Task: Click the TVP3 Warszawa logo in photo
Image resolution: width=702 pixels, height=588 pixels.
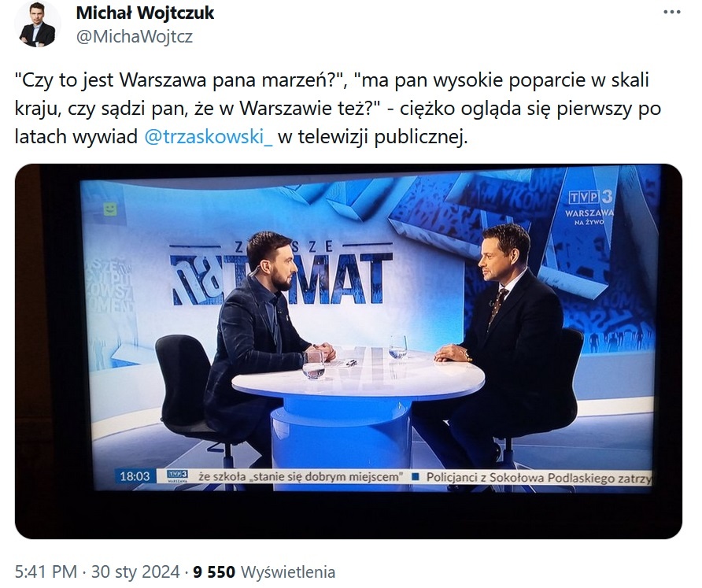Action: click(x=590, y=207)
